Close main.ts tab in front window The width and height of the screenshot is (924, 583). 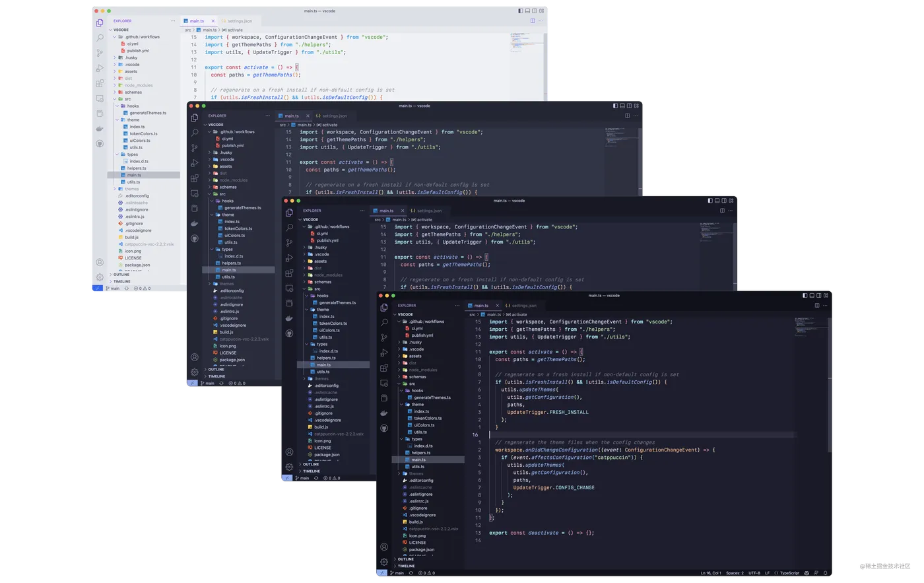497,306
